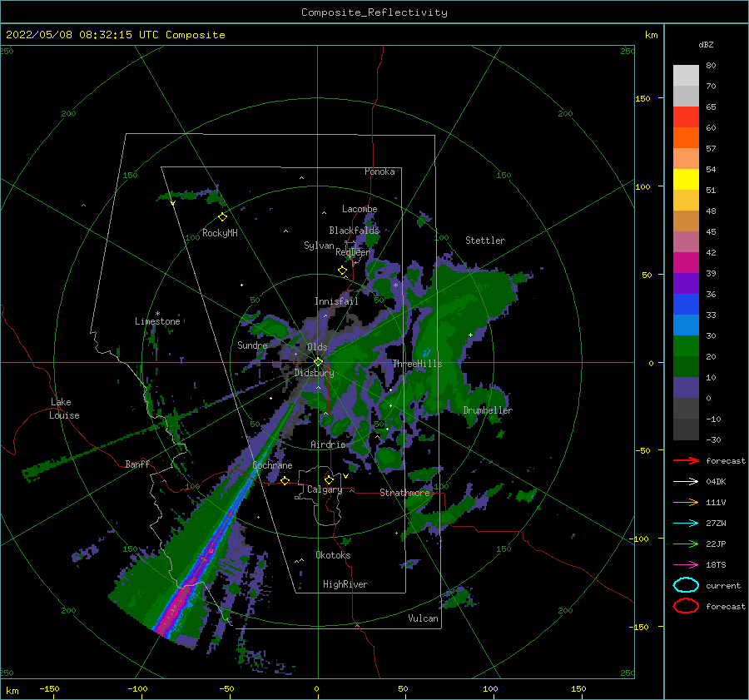Image resolution: width=749 pixels, height=700 pixels.
Task: Select the red forecast ellipse icon
Action: 686,606
